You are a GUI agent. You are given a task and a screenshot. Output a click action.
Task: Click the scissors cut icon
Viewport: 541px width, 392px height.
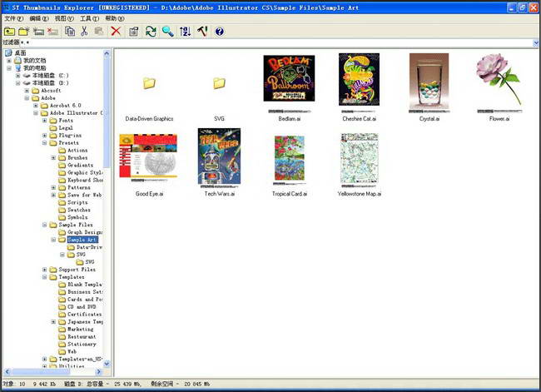pos(84,31)
